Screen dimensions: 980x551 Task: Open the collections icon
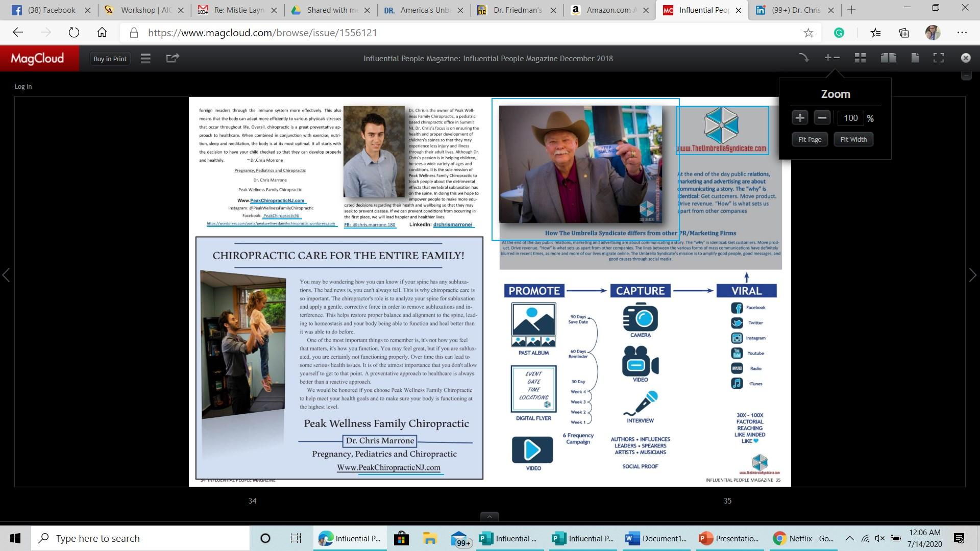(x=904, y=33)
